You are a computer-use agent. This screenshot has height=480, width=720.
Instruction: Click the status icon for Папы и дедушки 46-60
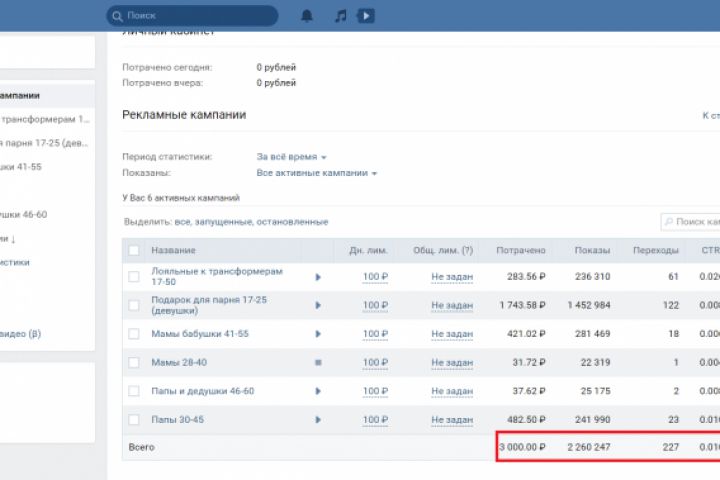pyautogui.click(x=318, y=390)
